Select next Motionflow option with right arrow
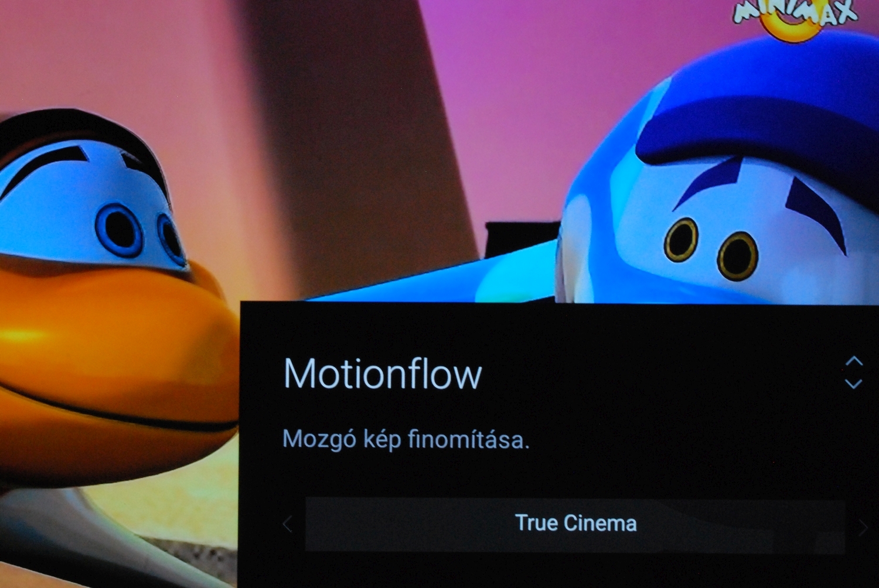The width and height of the screenshot is (879, 588). click(x=863, y=527)
